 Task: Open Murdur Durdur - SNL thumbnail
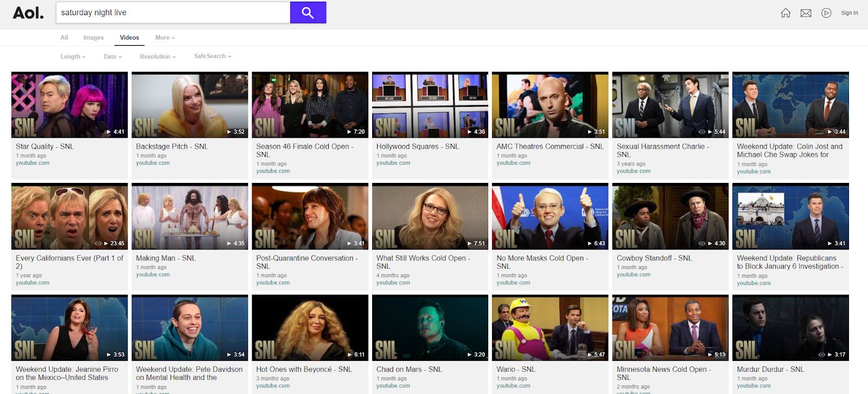tap(790, 328)
